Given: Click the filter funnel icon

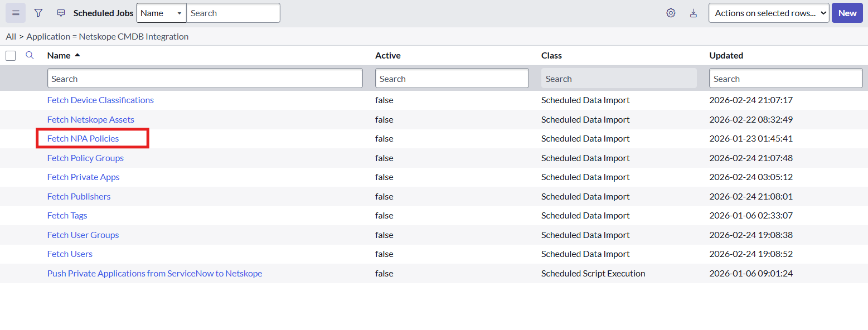Looking at the screenshot, I should point(38,13).
